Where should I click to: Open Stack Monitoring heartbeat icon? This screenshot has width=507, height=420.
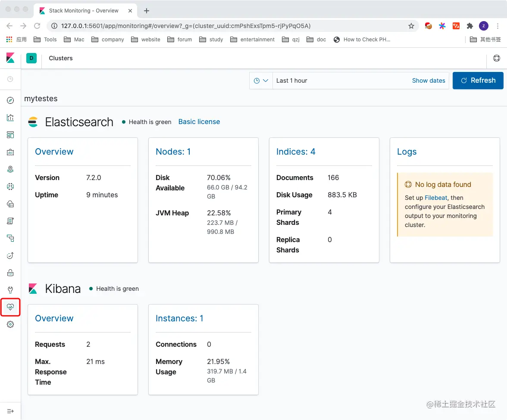10,307
